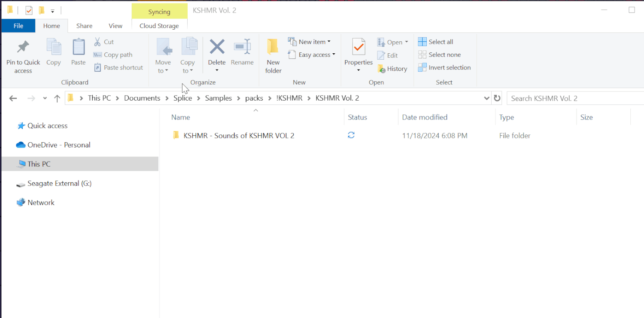Open Seagate External drive in sidebar

click(x=59, y=183)
